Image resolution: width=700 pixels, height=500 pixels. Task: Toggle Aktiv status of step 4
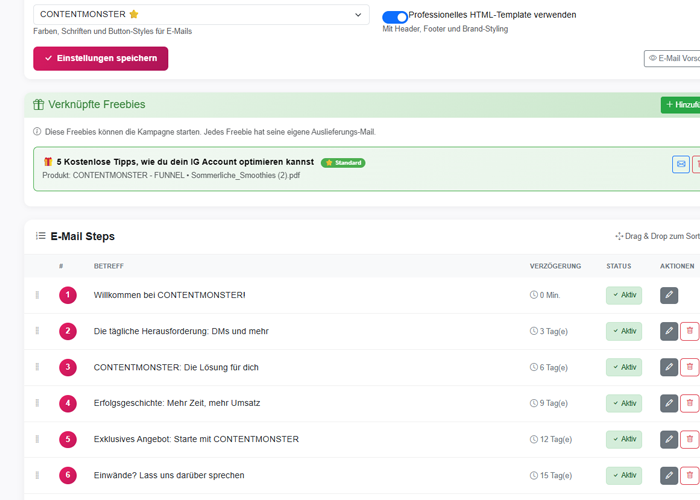tap(623, 403)
